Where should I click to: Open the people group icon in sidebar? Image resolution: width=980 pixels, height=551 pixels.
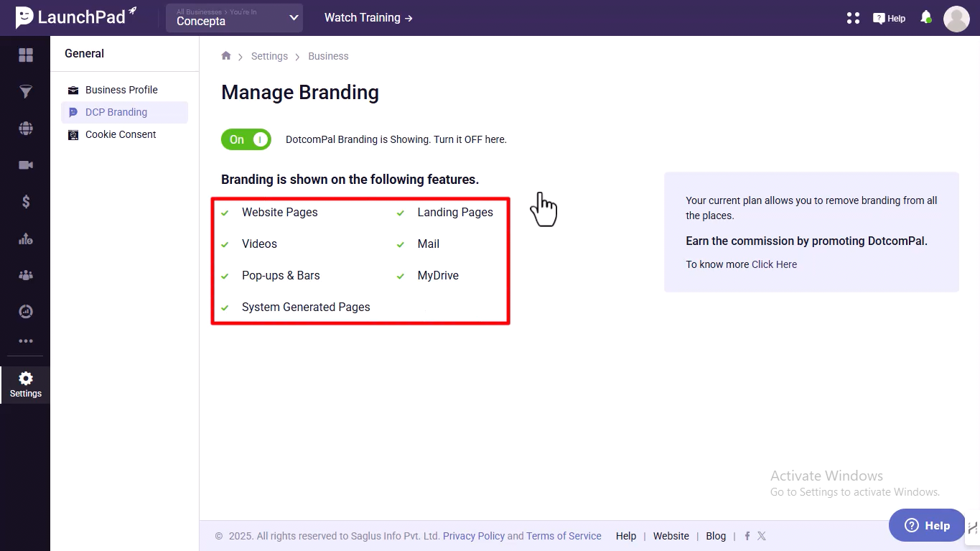(26, 275)
